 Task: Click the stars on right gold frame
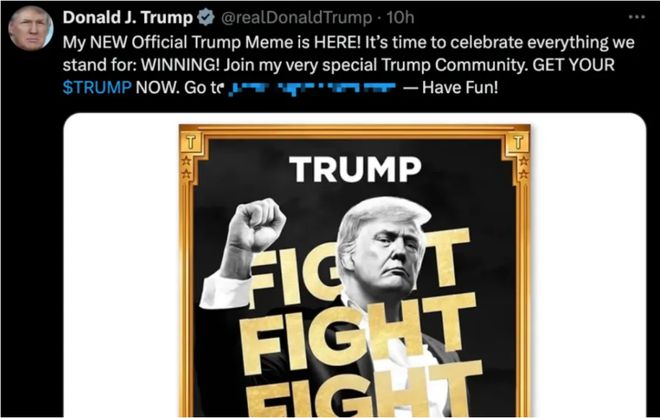(x=523, y=167)
